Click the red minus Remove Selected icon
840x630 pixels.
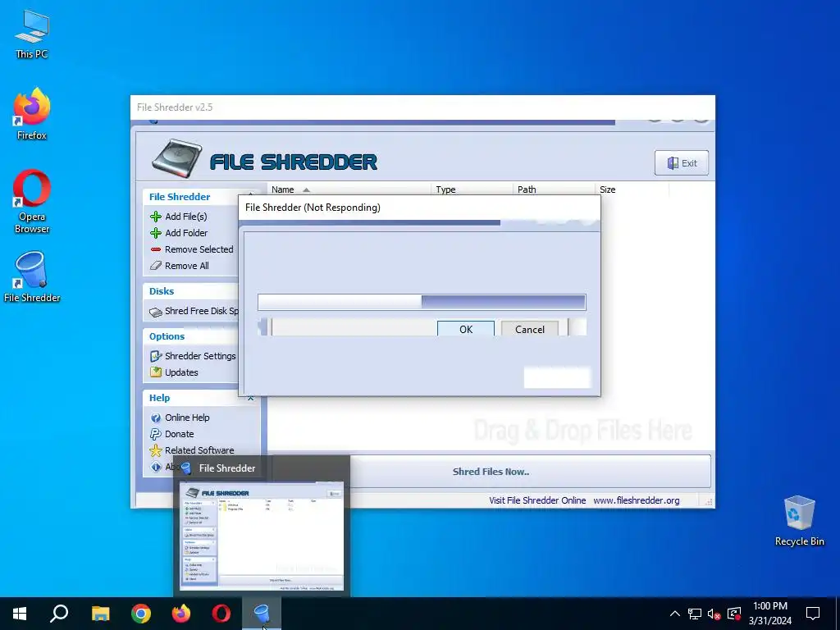pyautogui.click(x=156, y=249)
